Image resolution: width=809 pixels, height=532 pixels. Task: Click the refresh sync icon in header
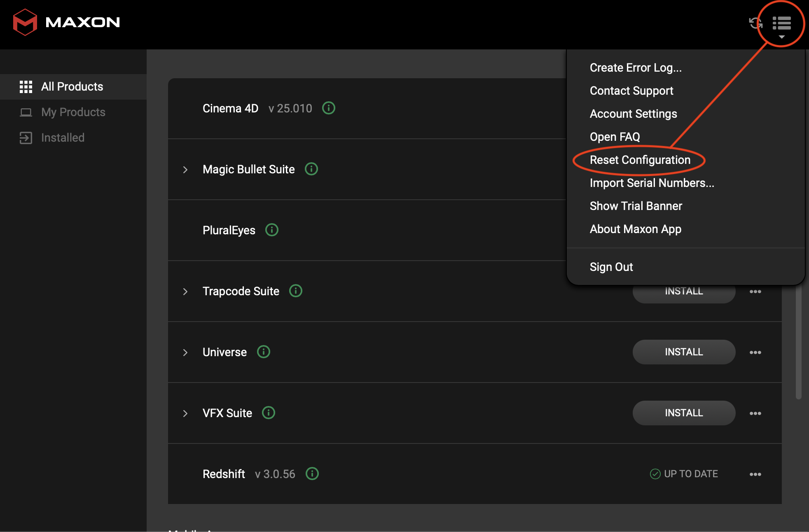click(x=755, y=23)
